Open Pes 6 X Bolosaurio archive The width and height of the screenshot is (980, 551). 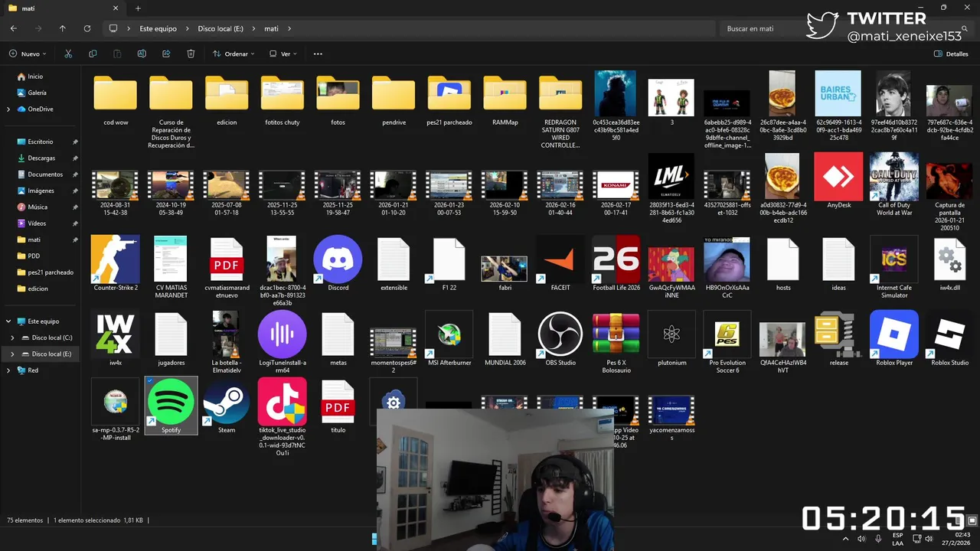[616, 334]
